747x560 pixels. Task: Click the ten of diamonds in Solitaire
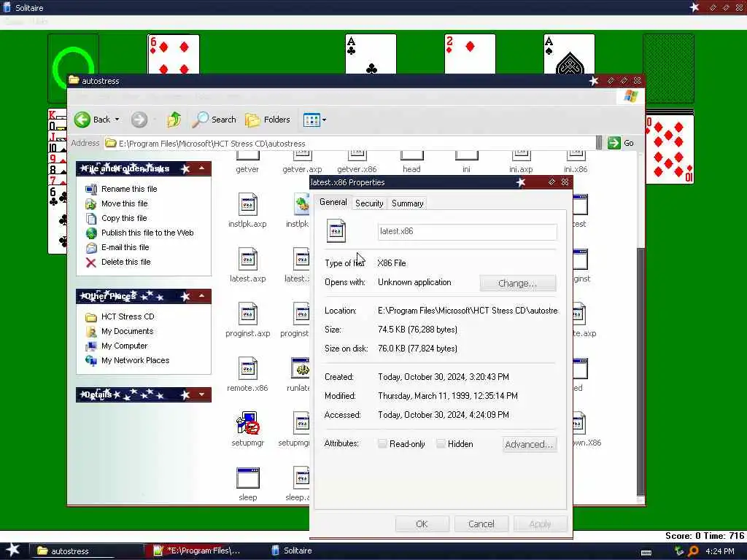point(670,149)
